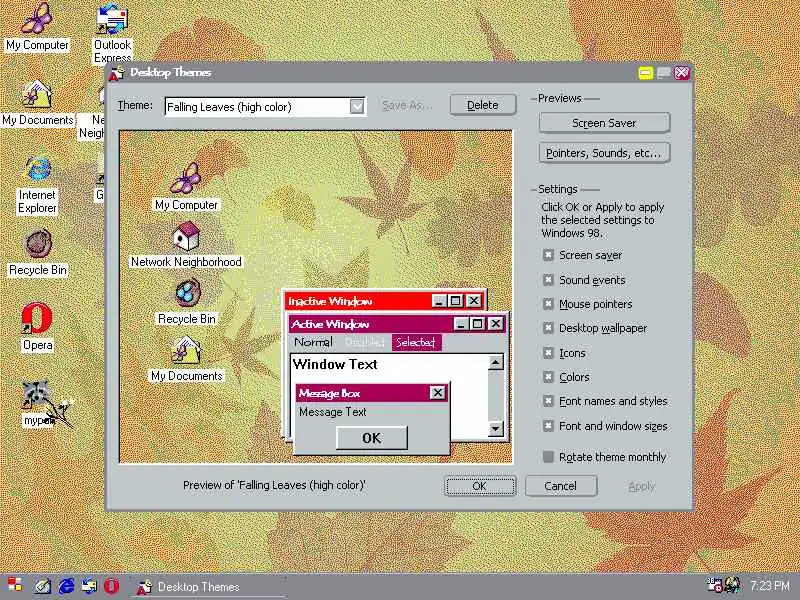Toggle Font names and styles checkbox
Viewport: 800px width, 600px height.
pos(548,401)
